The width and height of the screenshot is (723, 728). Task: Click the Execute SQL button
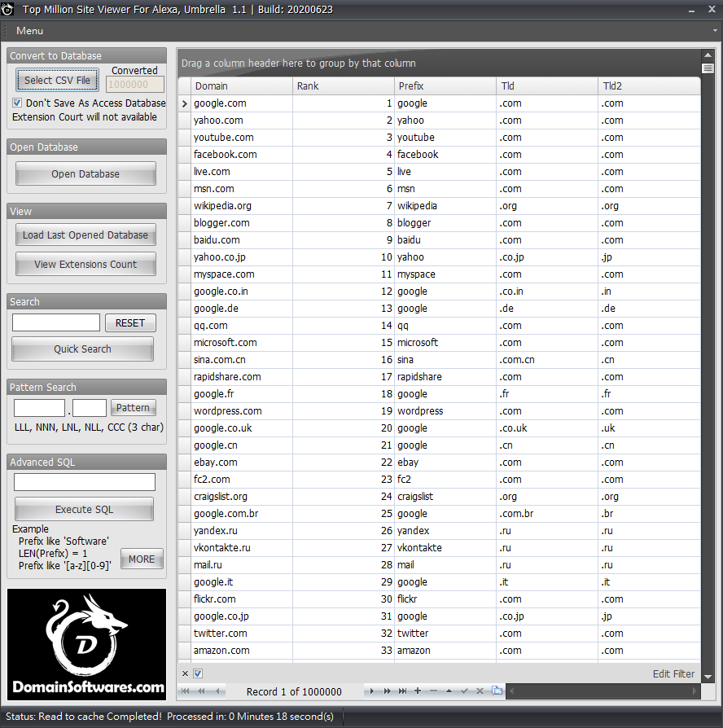[x=84, y=509]
